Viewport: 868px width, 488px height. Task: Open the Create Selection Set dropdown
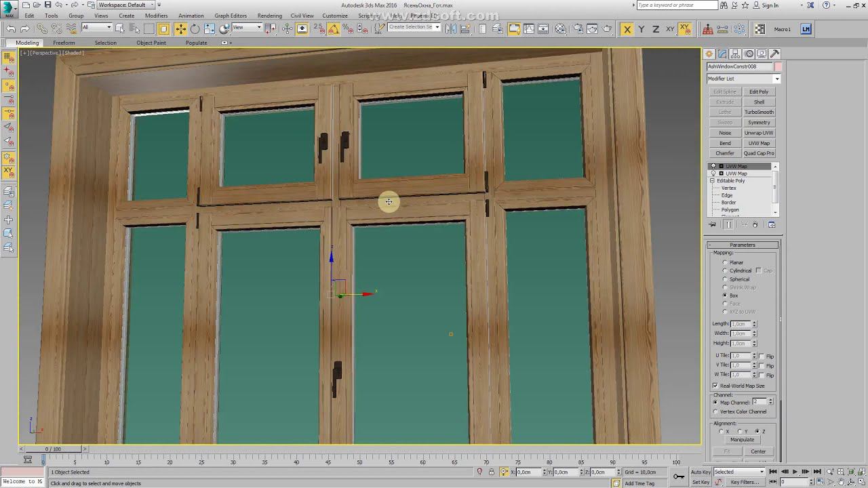pos(414,28)
